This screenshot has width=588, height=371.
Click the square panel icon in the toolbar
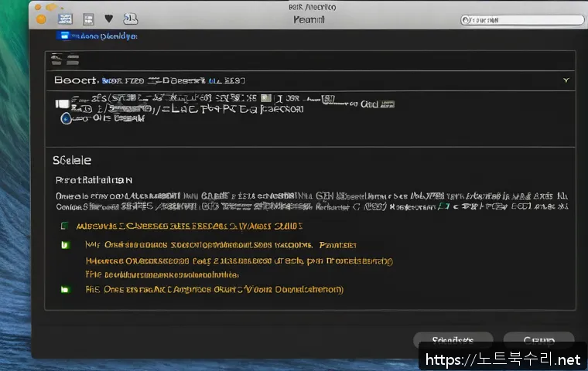pyautogui.click(x=88, y=18)
